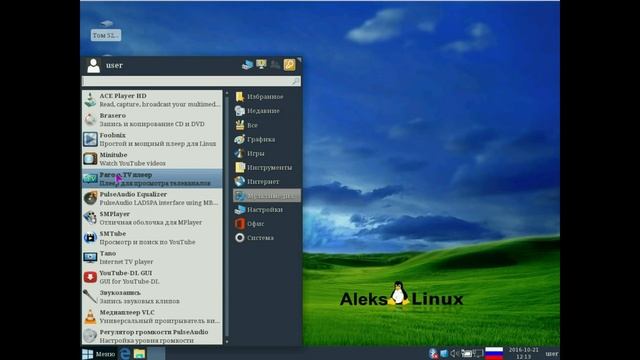Image resolution: width=640 pixels, height=360 pixels.
Task: Open YouTube-DL GUI
Action: coord(152,277)
